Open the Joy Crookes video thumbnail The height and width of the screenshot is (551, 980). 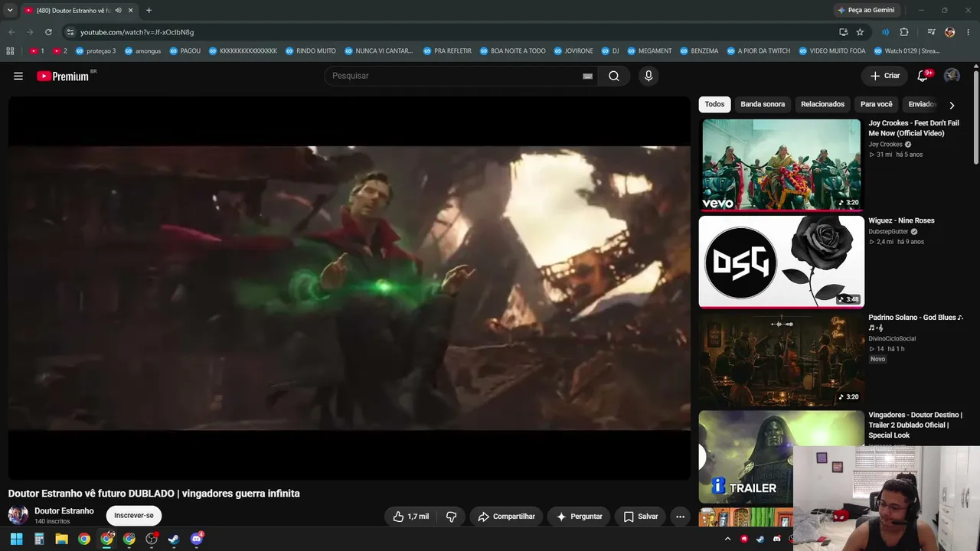[x=781, y=164]
